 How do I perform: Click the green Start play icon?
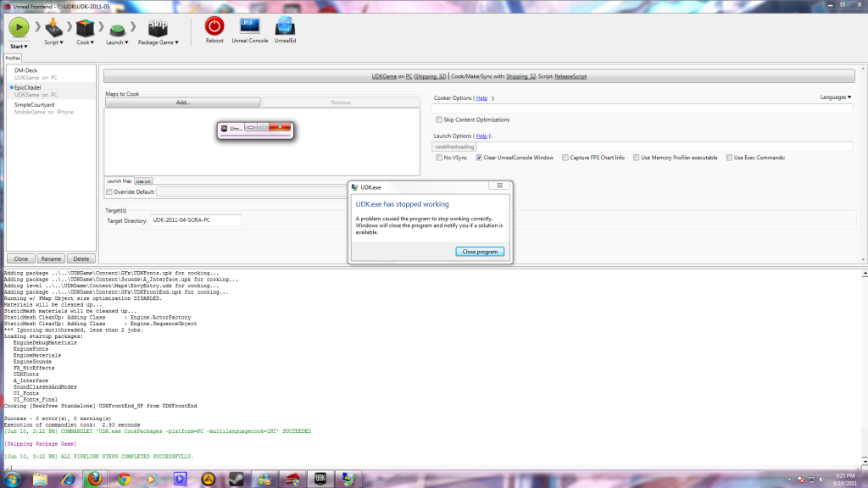19,27
